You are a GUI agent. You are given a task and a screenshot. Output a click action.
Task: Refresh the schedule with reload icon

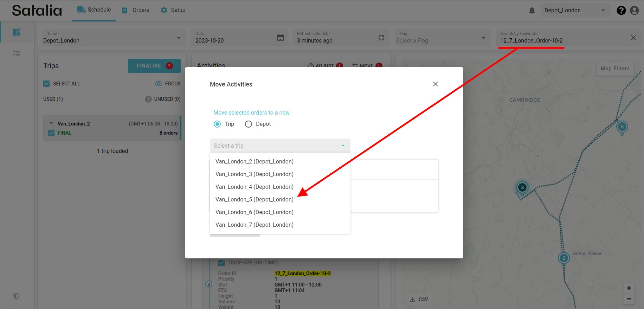pyautogui.click(x=381, y=38)
